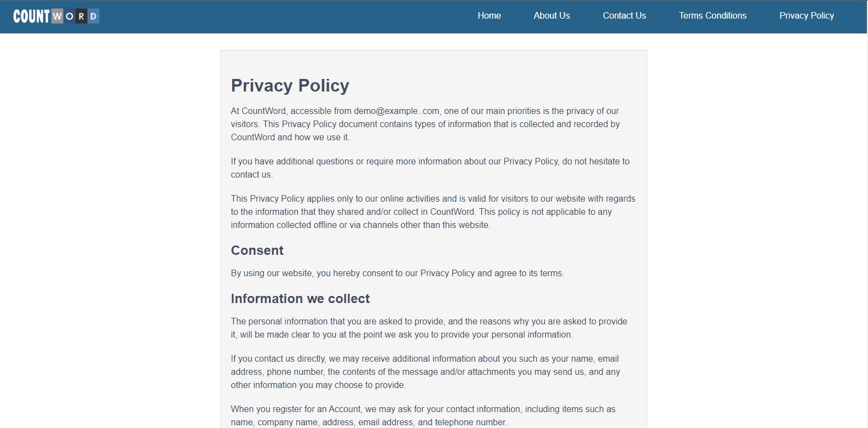Screen dimensions: 868x428
Task: Click the white COUNT text in the logo
Action: point(32,16)
